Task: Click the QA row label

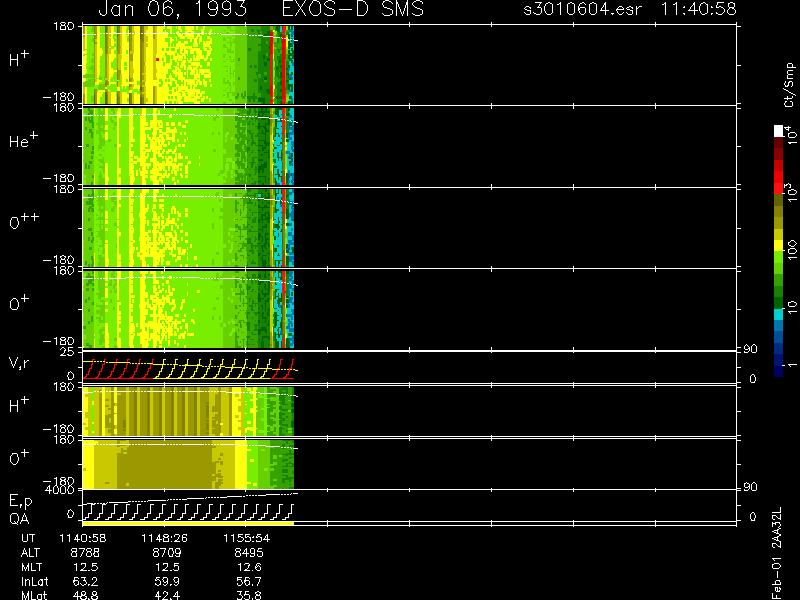Action: click(19, 519)
